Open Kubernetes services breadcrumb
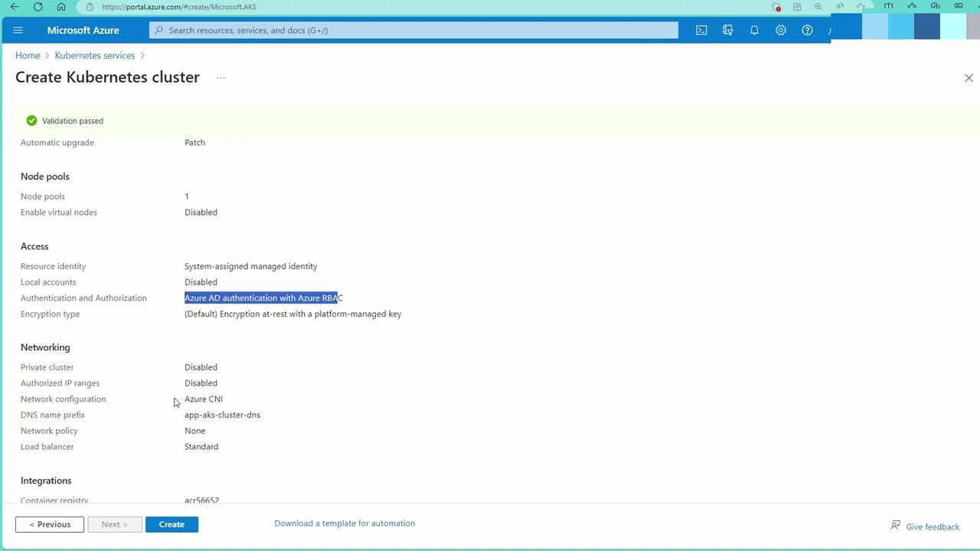Image resolution: width=980 pixels, height=551 pixels. coord(95,55)
